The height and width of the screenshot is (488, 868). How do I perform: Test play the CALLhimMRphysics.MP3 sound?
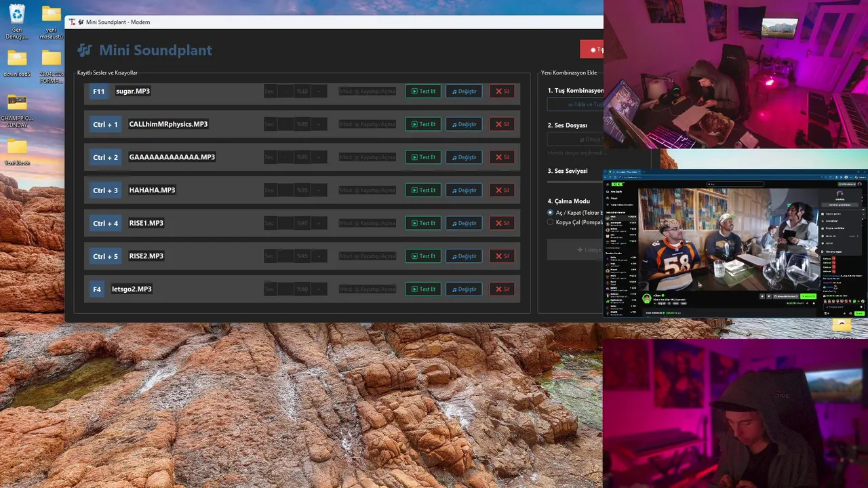(x=423, y=124)
